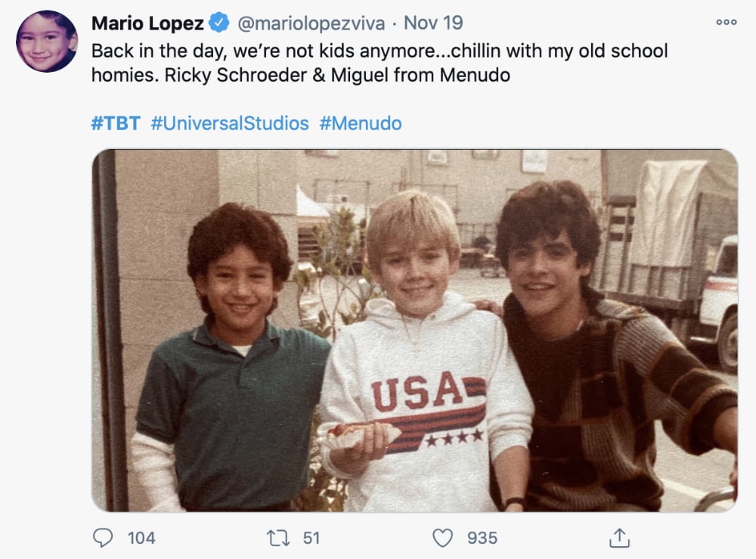Image resolution: width=756 pixels, height=559 pixels.
Task: Open the Mario Lopez display name
Action: pos(147,23)
